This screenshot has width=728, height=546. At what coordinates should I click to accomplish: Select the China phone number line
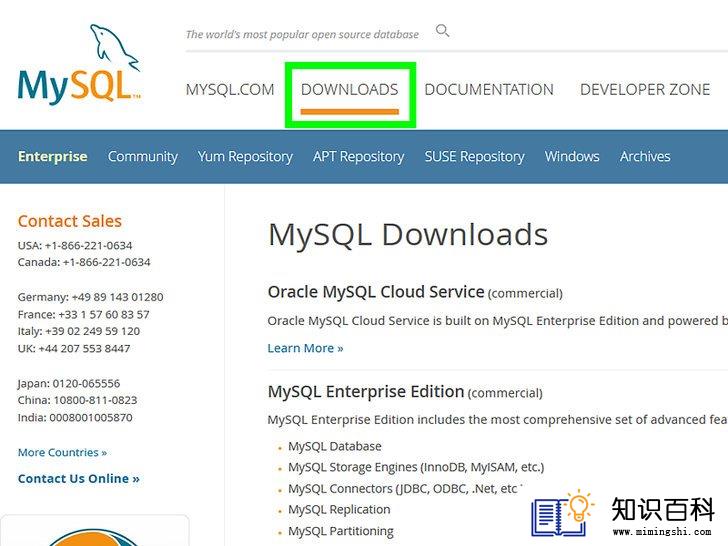pyautogui.click(x=78, y=400)
